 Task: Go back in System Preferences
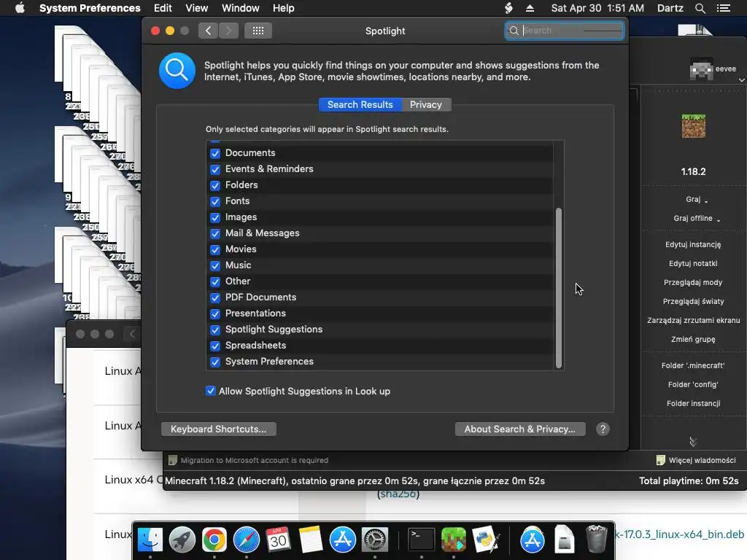tap(208, 31)
